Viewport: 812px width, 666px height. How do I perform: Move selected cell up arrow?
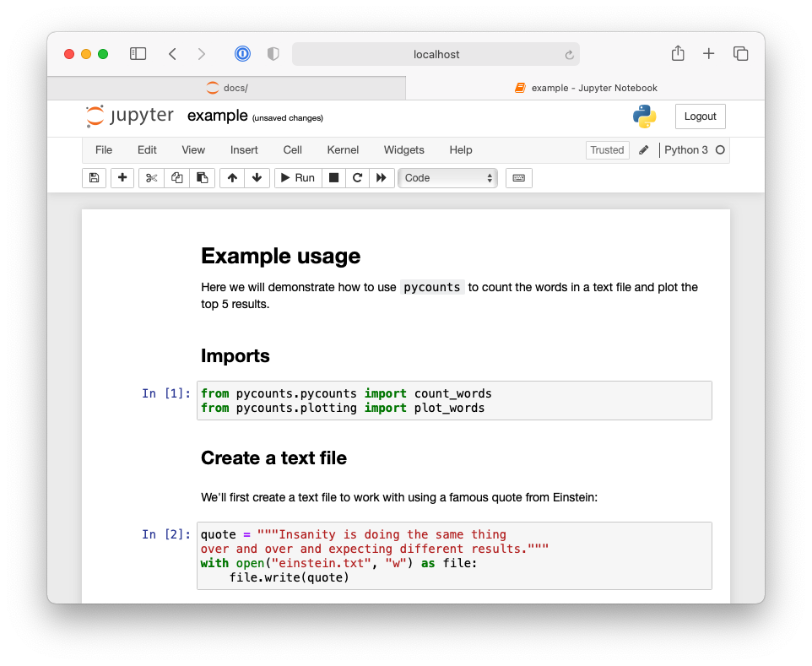(x=232, y=178)
